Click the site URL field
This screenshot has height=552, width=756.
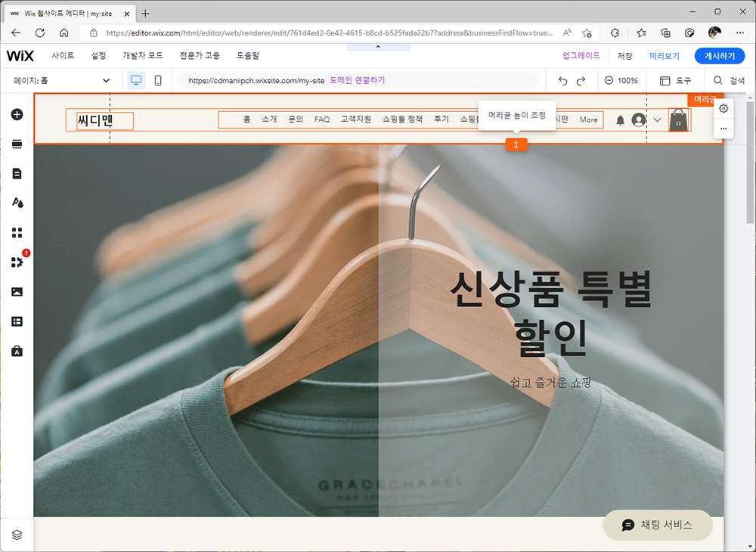click(x=358, y=80)
